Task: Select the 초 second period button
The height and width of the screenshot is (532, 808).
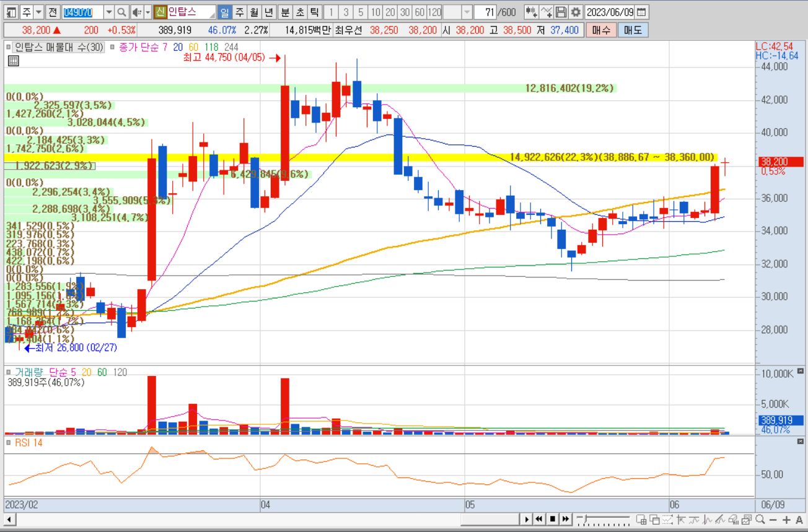Action: point(300,12)
